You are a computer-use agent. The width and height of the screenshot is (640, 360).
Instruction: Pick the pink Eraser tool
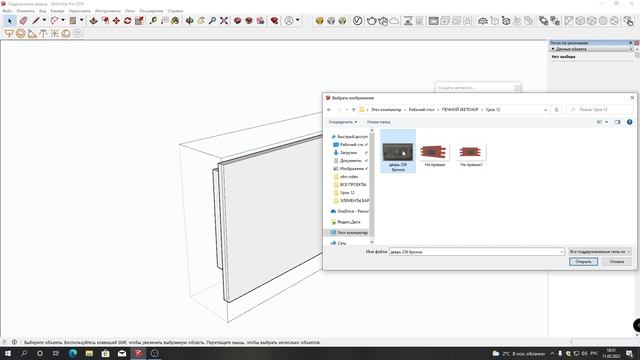click(x=23, y=20)
